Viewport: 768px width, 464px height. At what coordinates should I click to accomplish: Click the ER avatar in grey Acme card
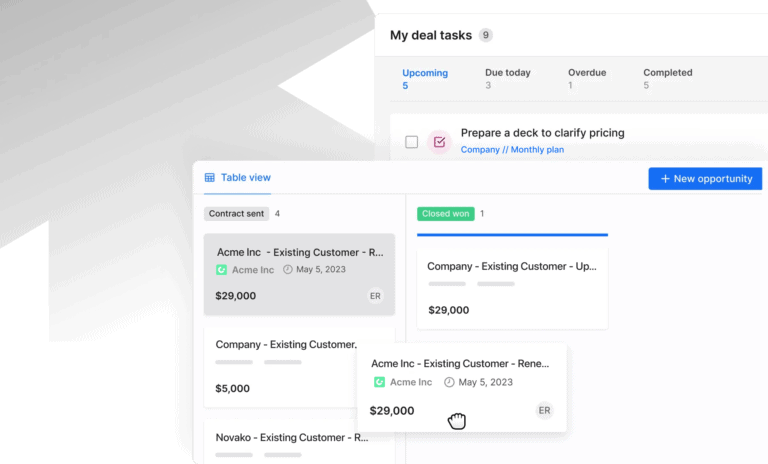click(x=375, y=296)
